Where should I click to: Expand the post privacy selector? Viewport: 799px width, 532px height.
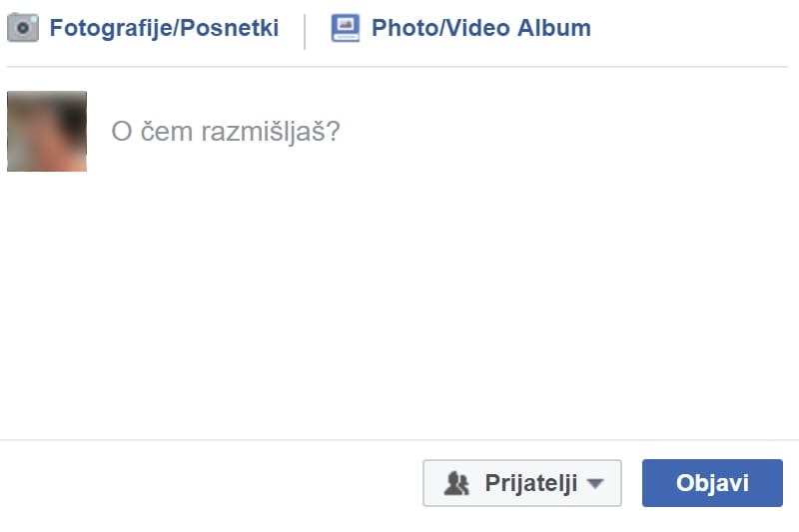(521, 483)
